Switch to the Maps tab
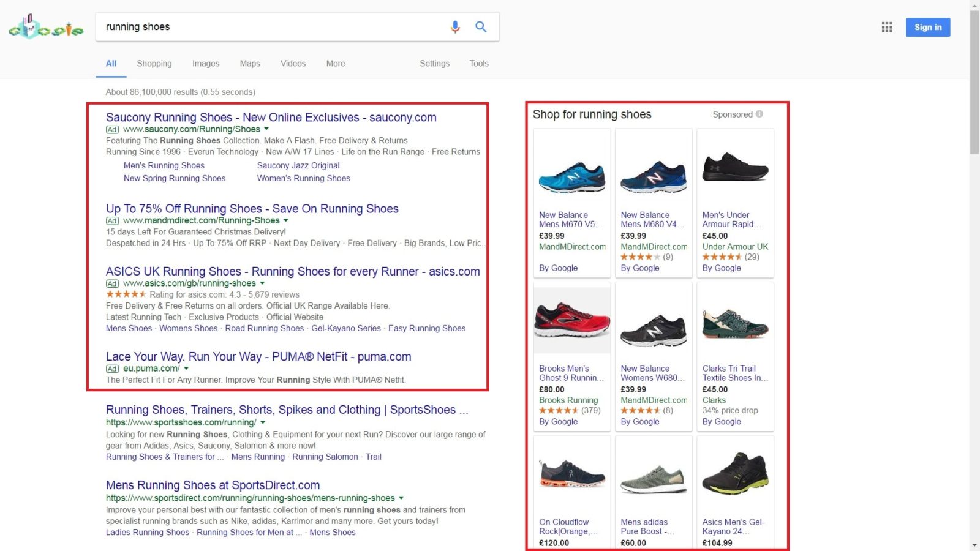The height and width of the screenshot is (551, 980). click(x=250, y=63)
